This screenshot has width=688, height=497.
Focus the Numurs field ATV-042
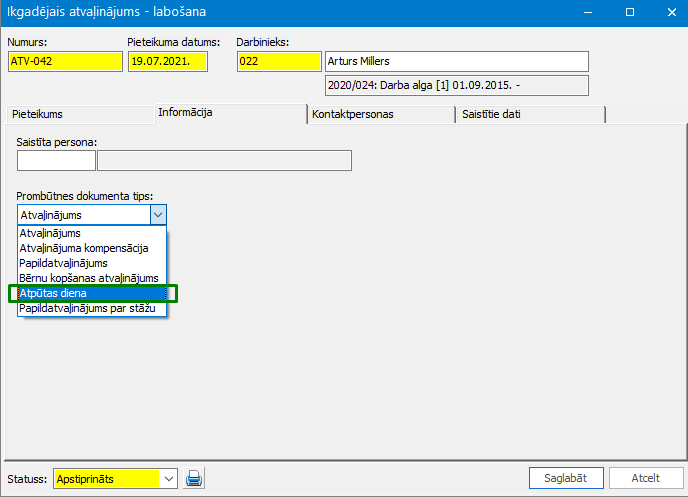[65, 61]
